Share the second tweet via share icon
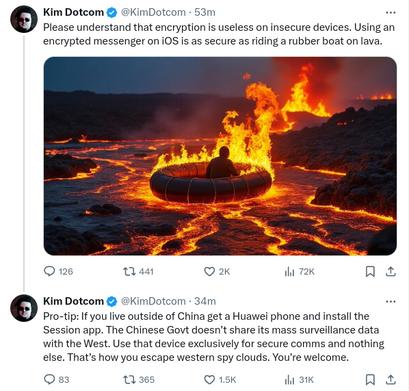This screenshot has width=409, height=391. click(x=391, y=379)
